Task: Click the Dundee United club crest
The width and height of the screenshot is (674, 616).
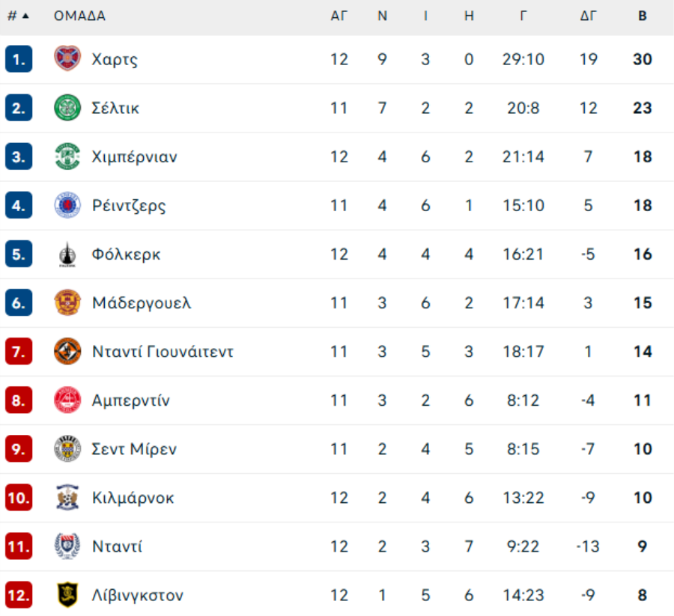Action: pyautogui.click(x=67, y=352)
